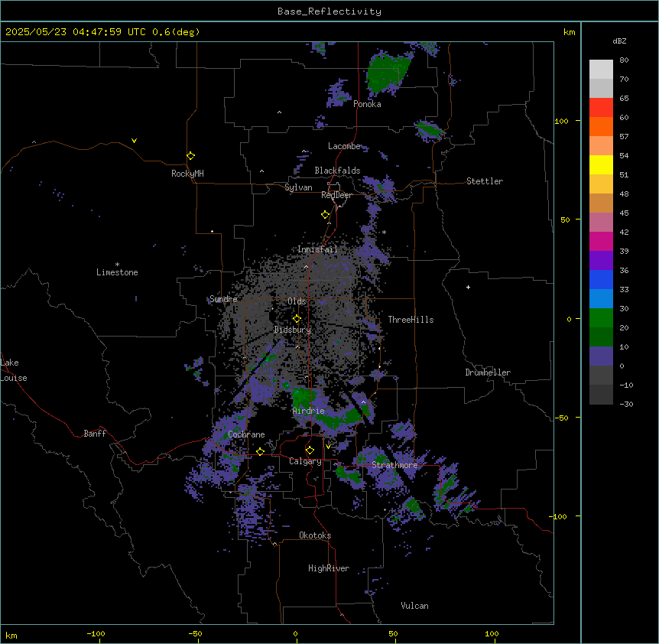Select the orange 57–60 dBZ legend swatch
The height and width of the screenshot is (644, 659).
[601, 126]
